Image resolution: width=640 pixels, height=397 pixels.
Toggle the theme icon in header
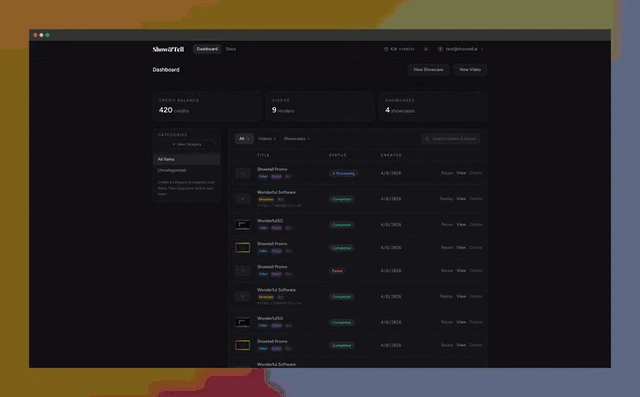tap(426, 49)
